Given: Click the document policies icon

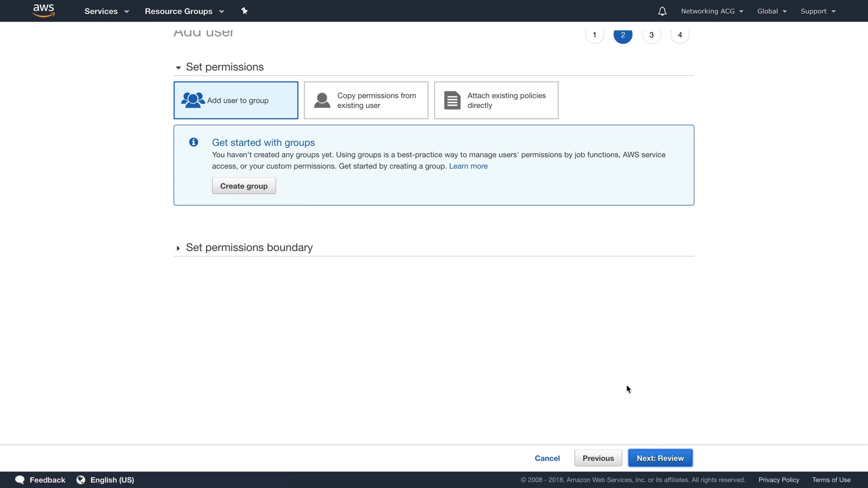Looking at the screenshot, I should coord(452,100).
